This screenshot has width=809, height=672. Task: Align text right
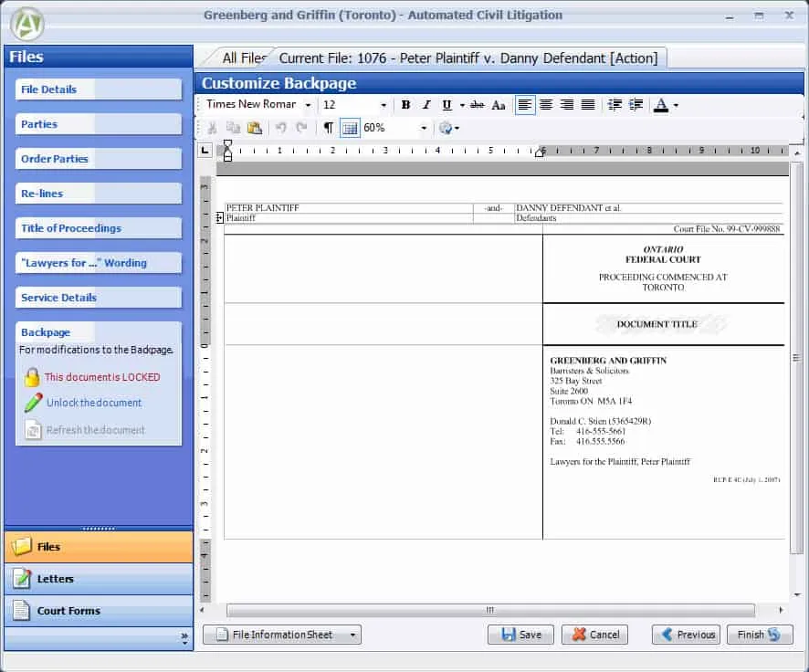pos(567,105)
